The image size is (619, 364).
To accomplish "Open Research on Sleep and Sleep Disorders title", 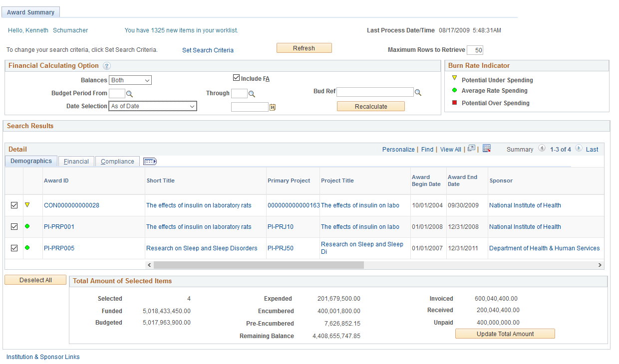I will coord(202,248).
